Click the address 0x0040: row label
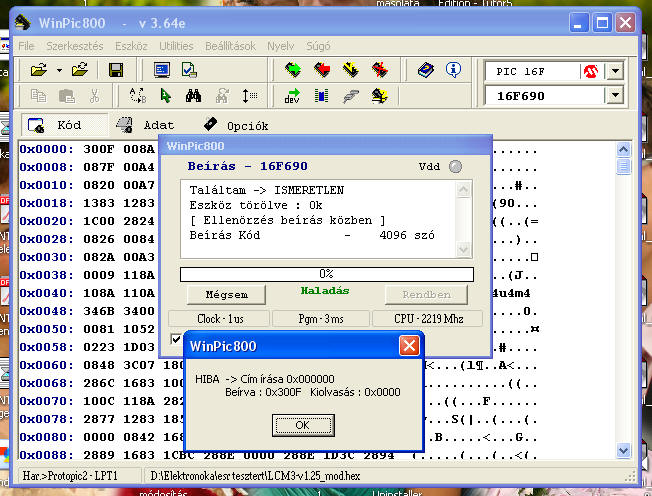The image size is (652, 496). [46, 293]
